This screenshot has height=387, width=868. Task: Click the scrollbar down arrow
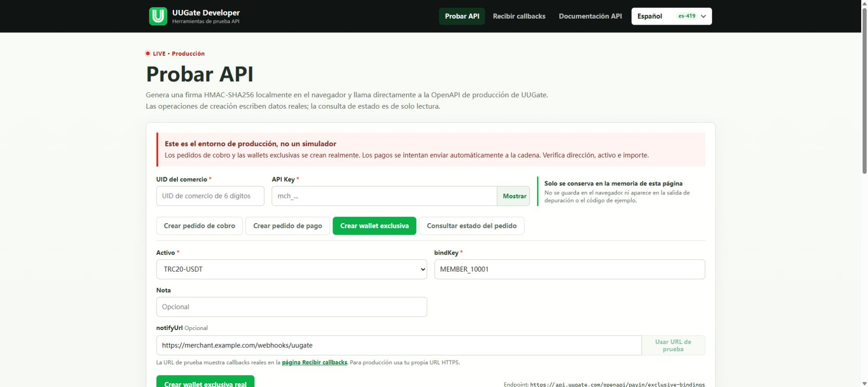pos(864,383)
